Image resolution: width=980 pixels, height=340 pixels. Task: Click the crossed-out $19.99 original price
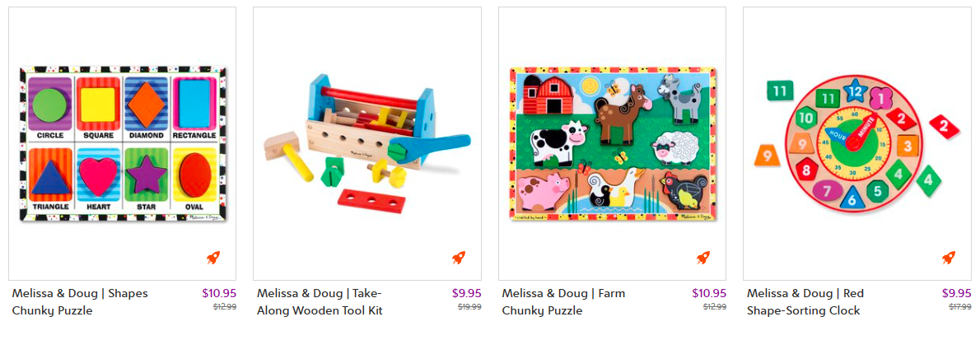point(469,307)
